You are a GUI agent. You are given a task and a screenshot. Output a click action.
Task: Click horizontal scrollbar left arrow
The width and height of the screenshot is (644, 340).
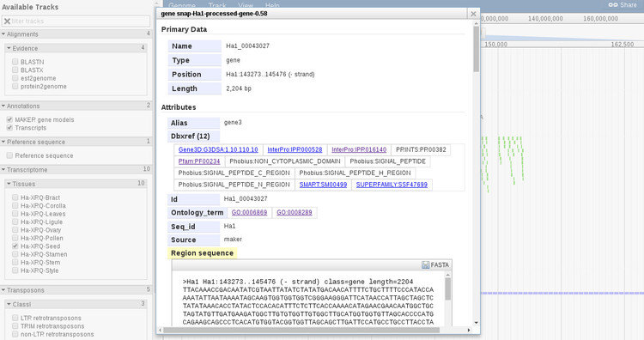click(160, 330)
